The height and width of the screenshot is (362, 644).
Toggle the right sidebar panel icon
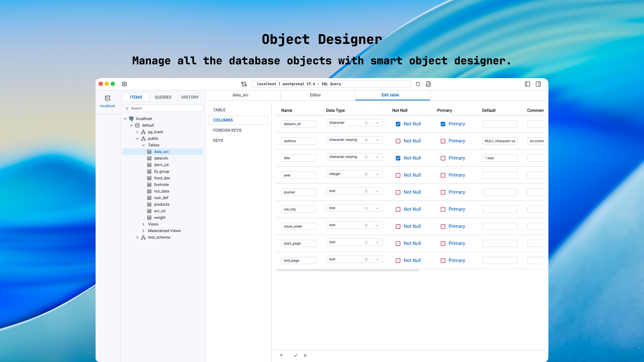point(538,84)
